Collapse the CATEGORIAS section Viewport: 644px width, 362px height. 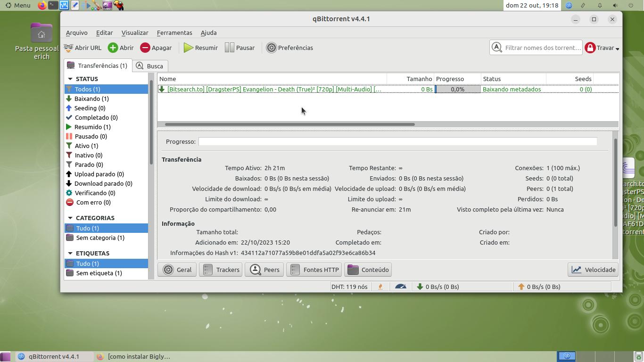pyautogui.click(x=70, y=218)
